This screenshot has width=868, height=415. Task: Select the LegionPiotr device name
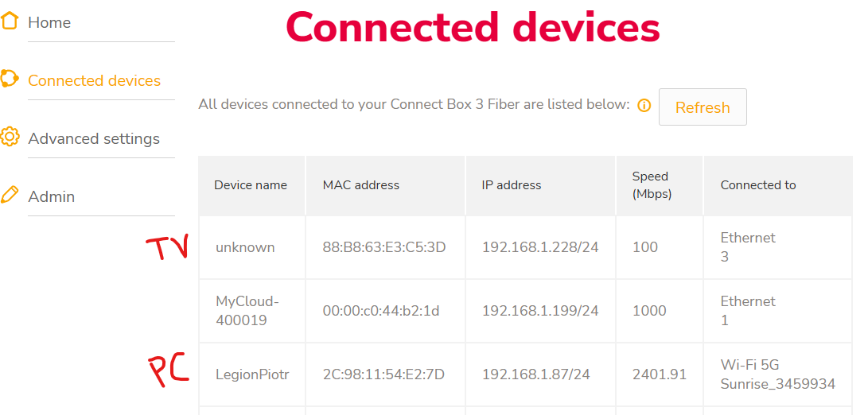click(x=252, y=374)
